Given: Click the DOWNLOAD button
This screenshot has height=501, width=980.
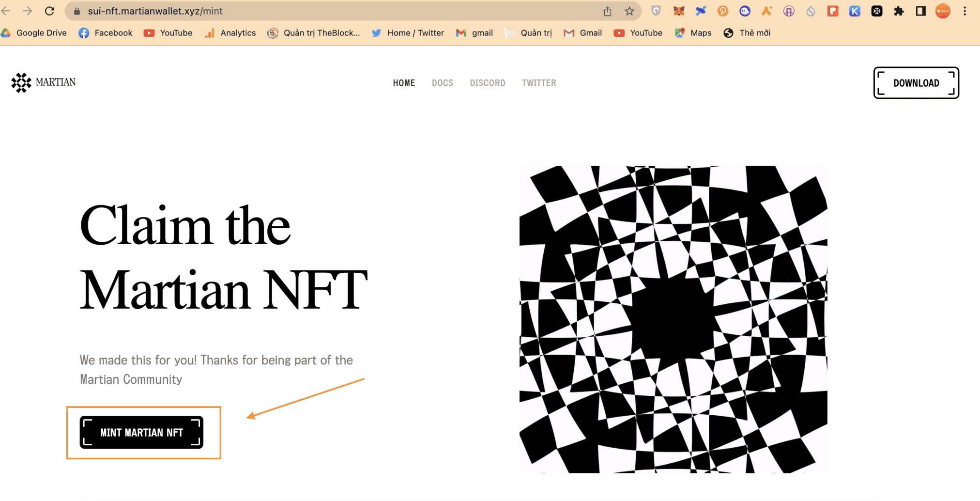Looking at the screenshot, I should click(x=916, y=83).
